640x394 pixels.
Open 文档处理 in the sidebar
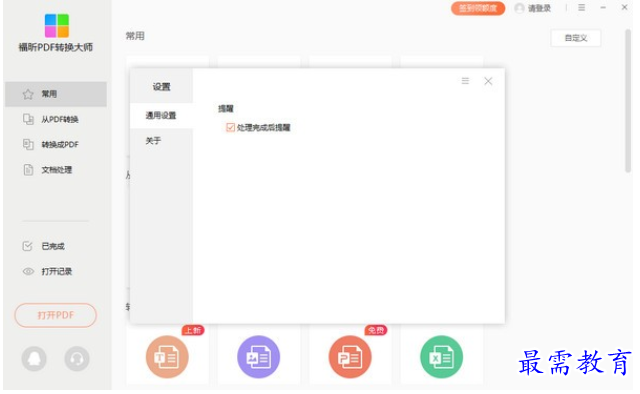(x=56, y=170)
